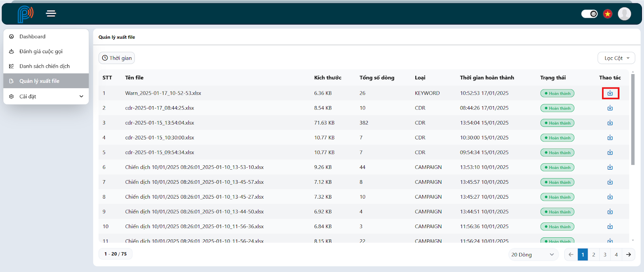Screen dimensions: 644x272
Task: Click the Đánh giá cuộc gọi sidebar icon
Action: [12, 52]
